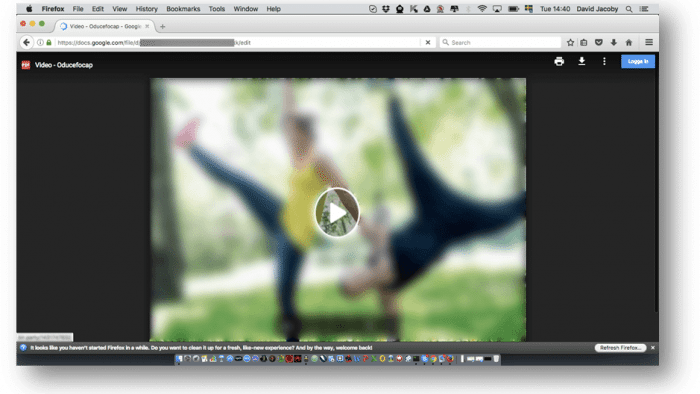Show site information icon in address bar
Image resolution: width=700 pixels, height=394 pixels.
pos(40,42)
